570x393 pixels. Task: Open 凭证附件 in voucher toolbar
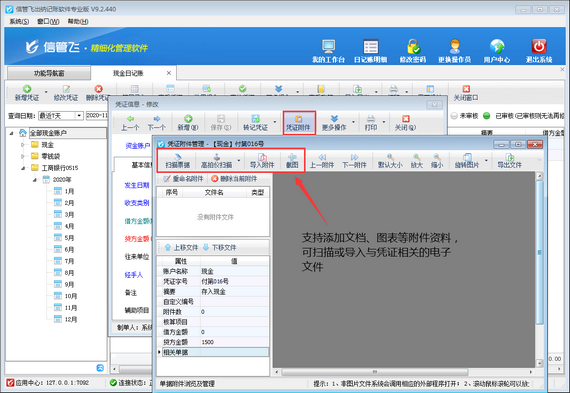pos(298,123)
